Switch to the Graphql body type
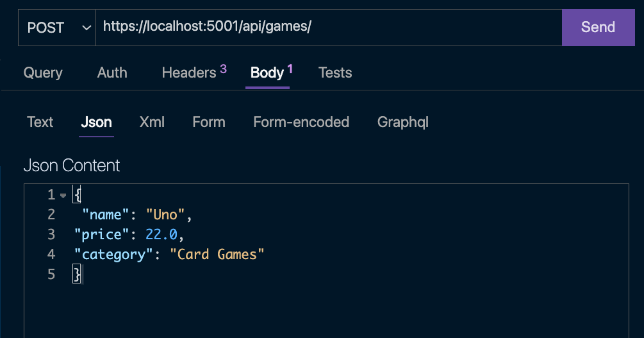 coord(403,122)
